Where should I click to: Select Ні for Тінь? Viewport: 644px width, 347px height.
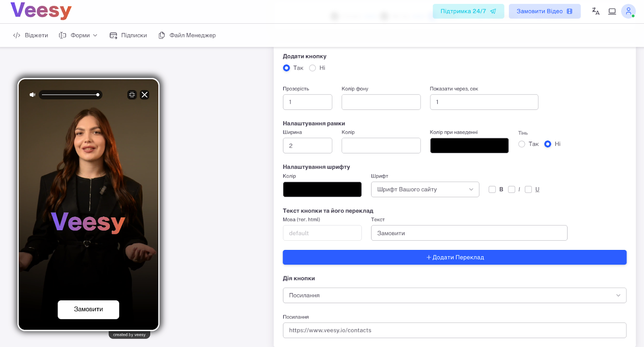tap(548, 144)
